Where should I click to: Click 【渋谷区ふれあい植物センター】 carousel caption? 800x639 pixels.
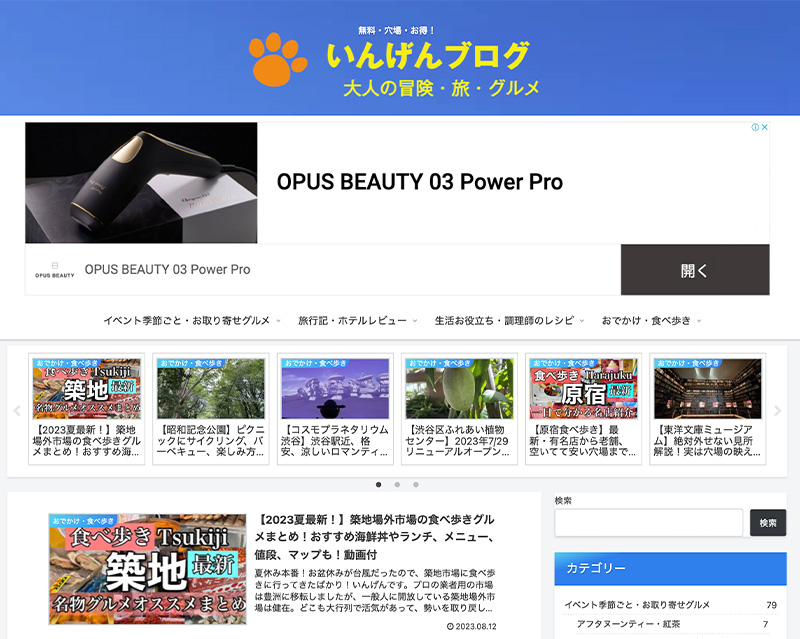(459, 440)
